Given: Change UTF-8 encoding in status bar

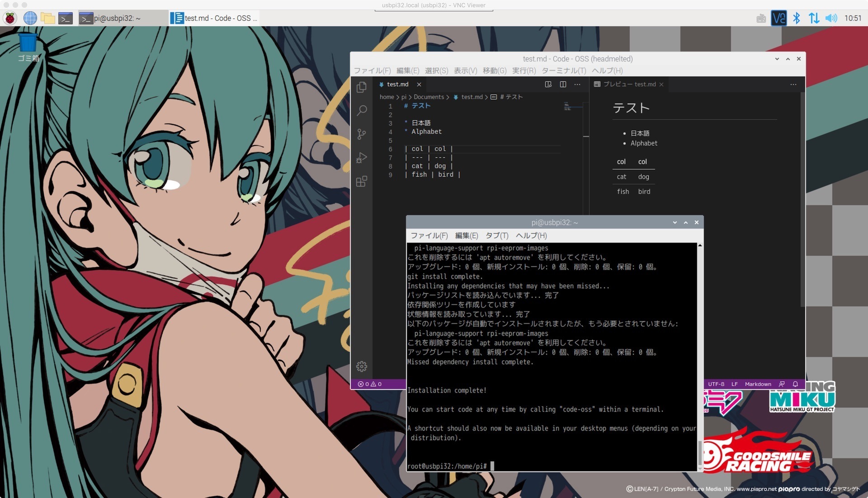Looking at the screenshot, I should (x=716, y=384).
